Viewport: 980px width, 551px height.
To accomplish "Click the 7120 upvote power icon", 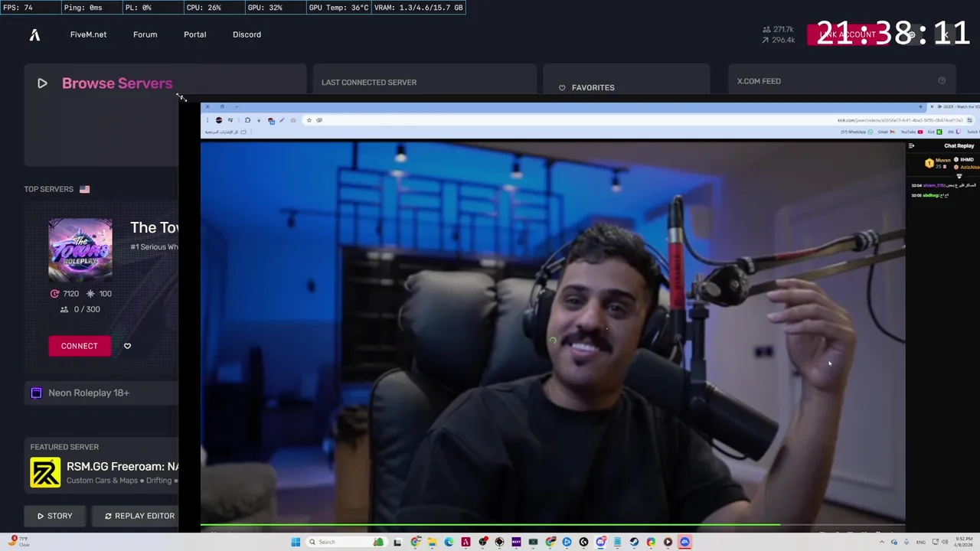I will point(54,294).
